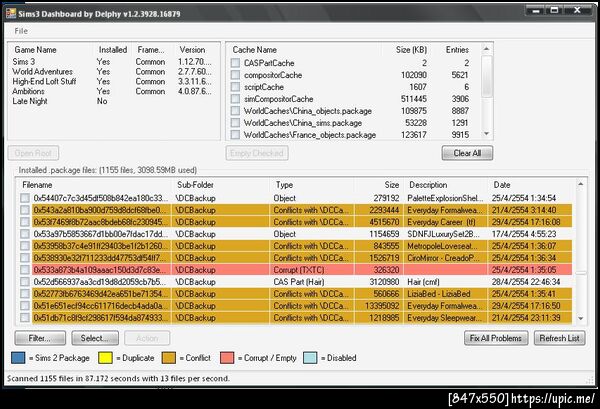The image size is (600, 409).
Task: Click the Refresh List button
Action: (x=559, y=338)
